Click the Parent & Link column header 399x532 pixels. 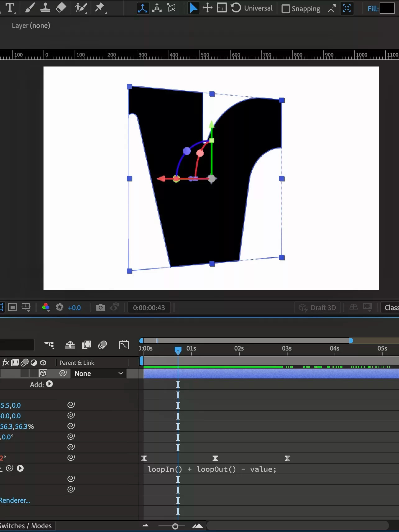click(x=77, y=363)
